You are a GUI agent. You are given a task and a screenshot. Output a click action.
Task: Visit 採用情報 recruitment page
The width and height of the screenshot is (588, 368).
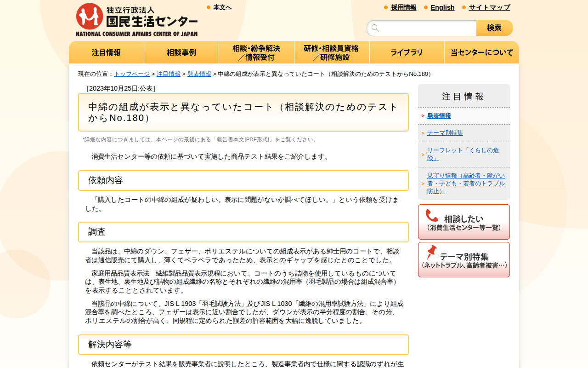[403, 7]
